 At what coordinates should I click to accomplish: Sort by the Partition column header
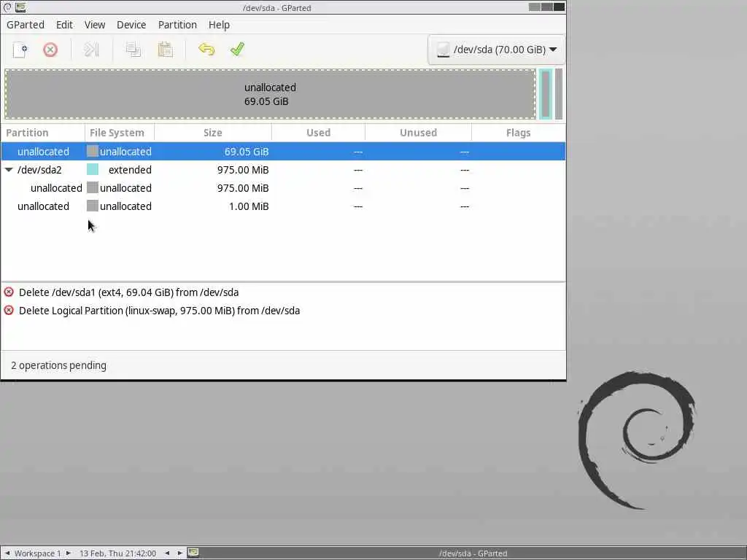click(43, 133)
